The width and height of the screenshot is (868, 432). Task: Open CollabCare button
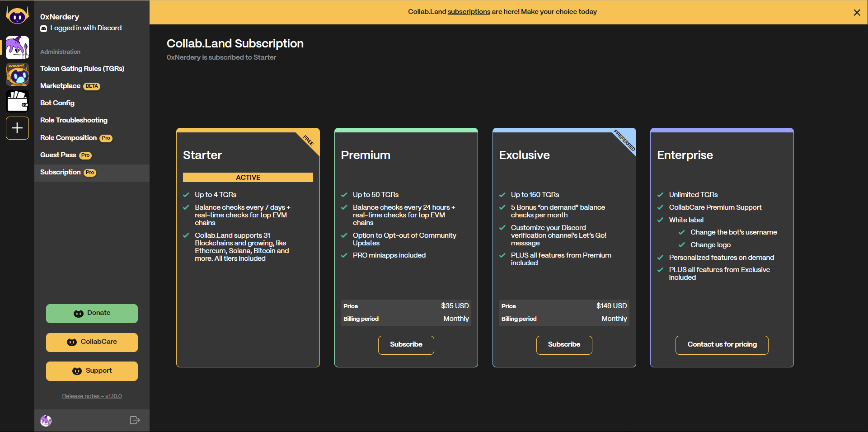[92, 342]
